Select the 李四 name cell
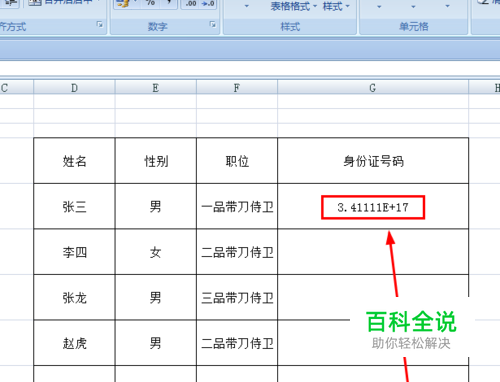 (74, 252)
